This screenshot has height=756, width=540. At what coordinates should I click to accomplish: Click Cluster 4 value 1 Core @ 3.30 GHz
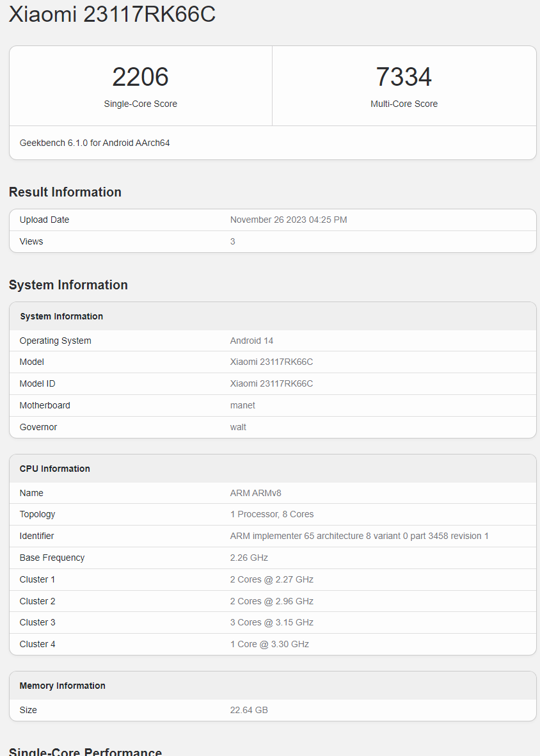click(x=269, y=644)
